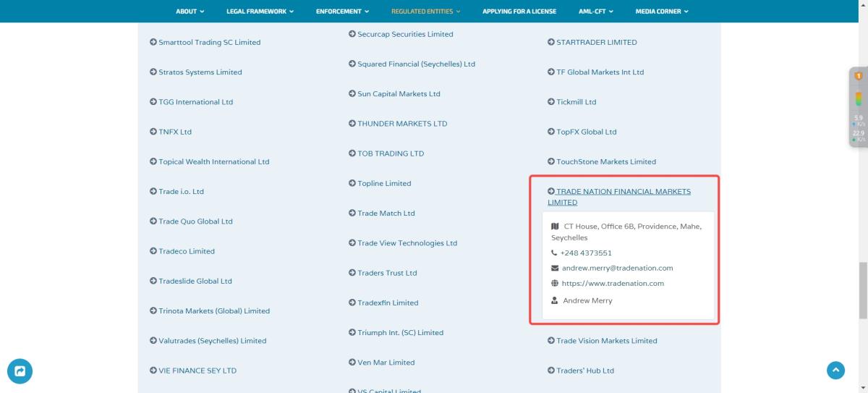Screen dimensions: 868x393
Task: Open VIE FINANCE SEY LTD details
Action: coord(193,371)
